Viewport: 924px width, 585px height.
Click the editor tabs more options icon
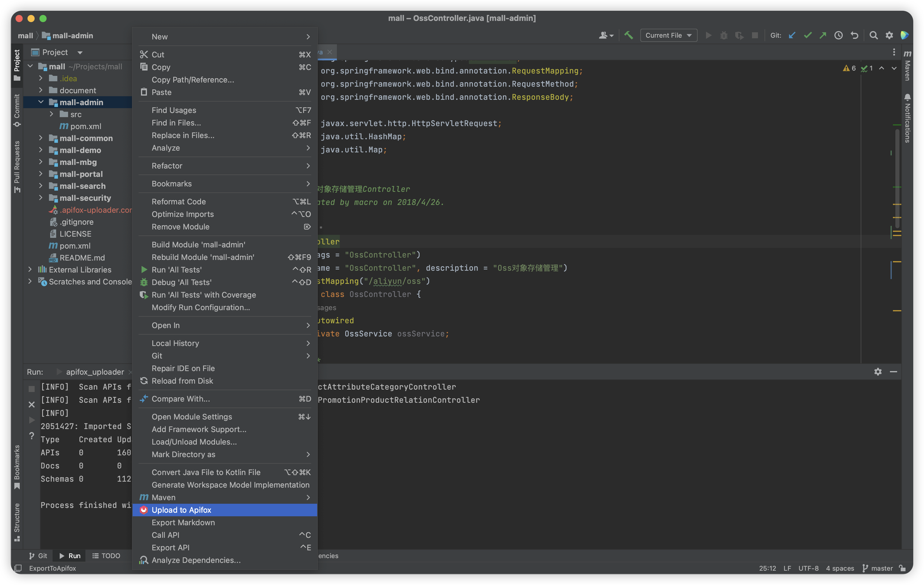[894, 52]
